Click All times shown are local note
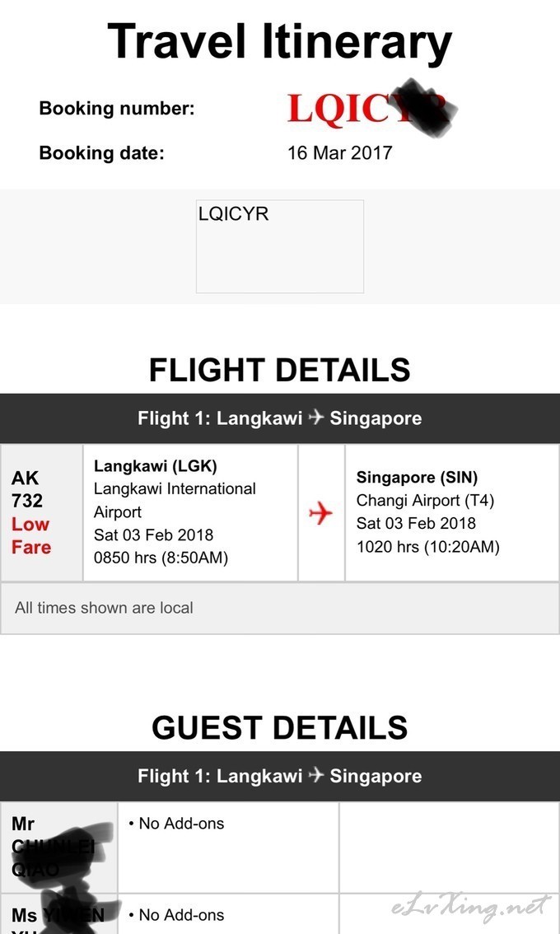The image size is (560, 934). [x=105, y=608]
